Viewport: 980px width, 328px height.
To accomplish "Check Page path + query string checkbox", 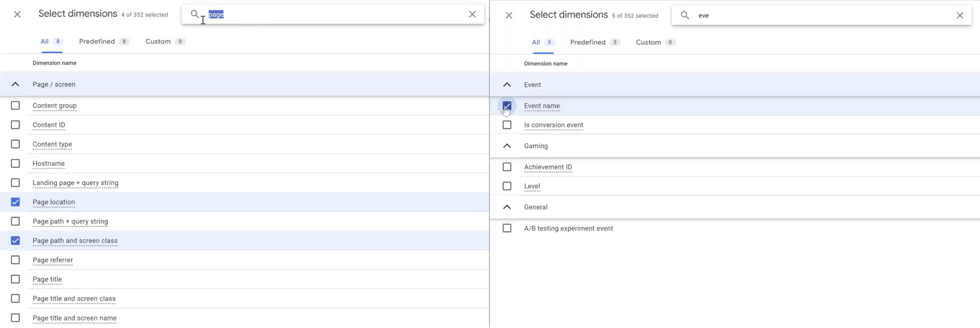I will [15, 221].
